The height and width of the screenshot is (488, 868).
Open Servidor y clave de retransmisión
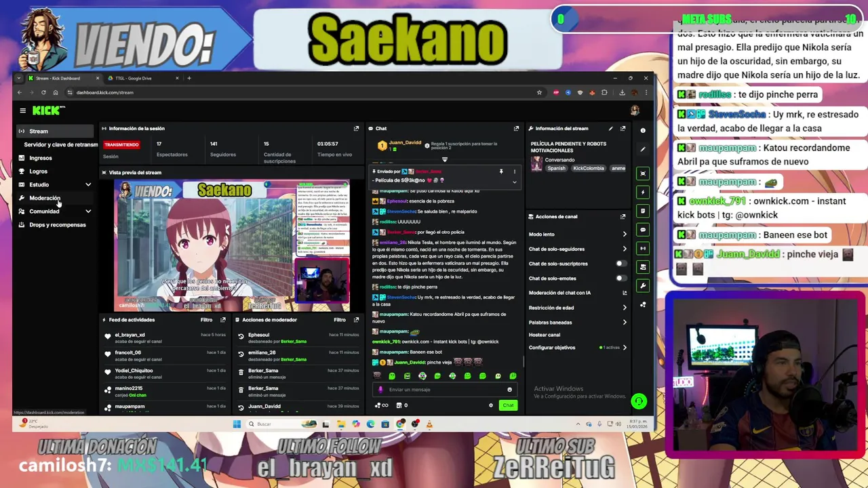point(60,144)
